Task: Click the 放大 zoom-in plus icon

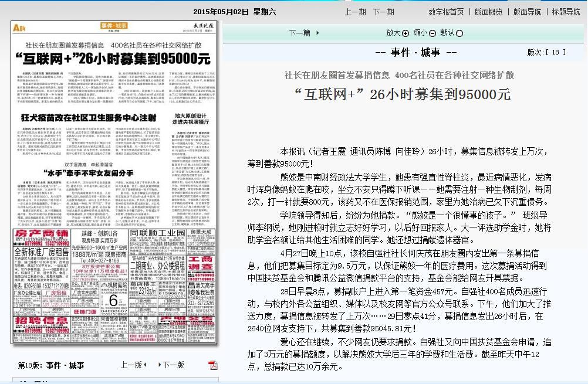Action: point(405,33)
